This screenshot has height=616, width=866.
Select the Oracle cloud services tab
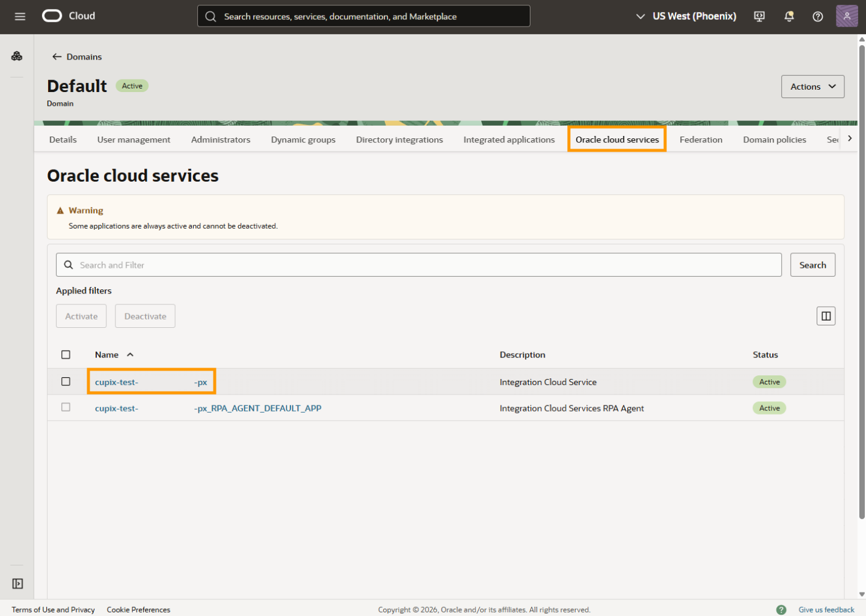[617, 140]
